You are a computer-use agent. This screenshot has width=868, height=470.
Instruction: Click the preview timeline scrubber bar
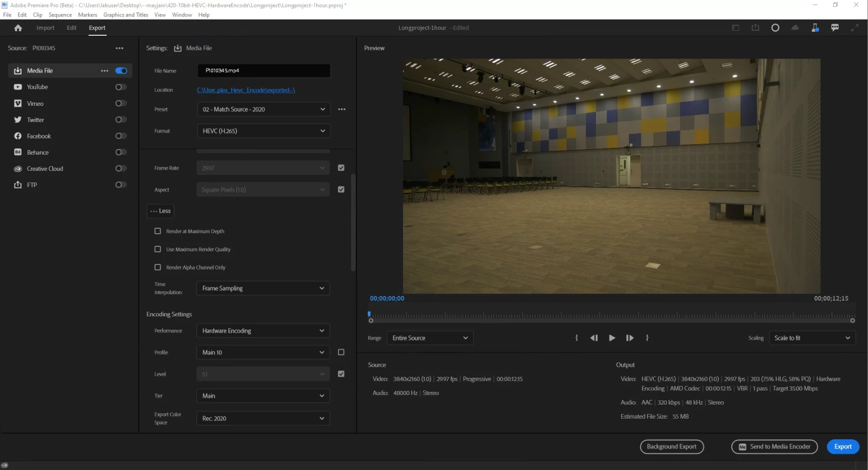(611, 316)
